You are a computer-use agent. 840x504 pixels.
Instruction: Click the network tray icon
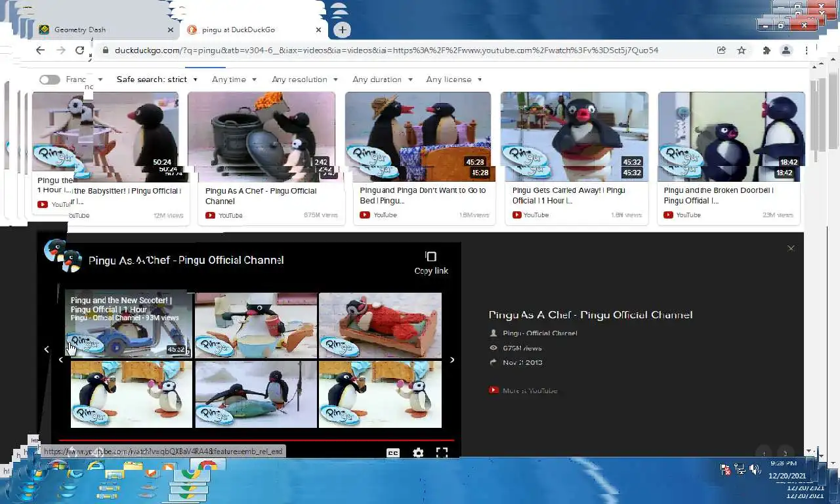[x=740, y=469]
